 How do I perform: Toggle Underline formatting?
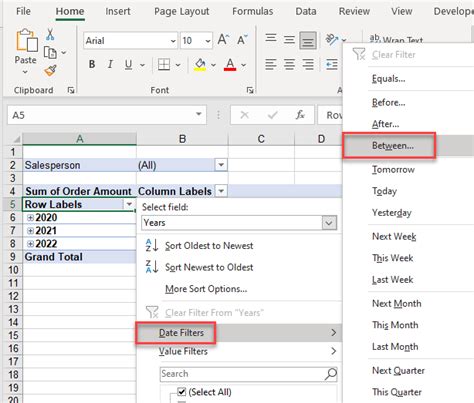(x=128, y=64)
